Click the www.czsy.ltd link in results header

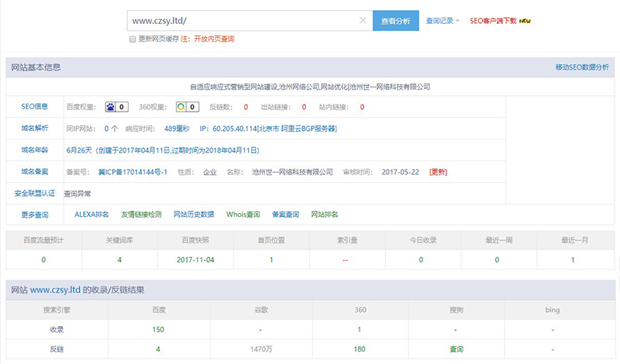[x=55, y=290]
